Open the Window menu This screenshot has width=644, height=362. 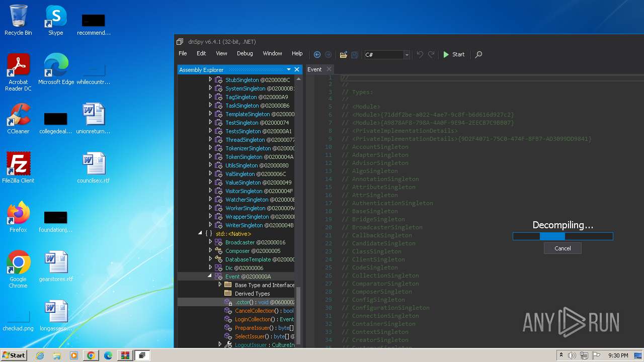click(272, 53)
